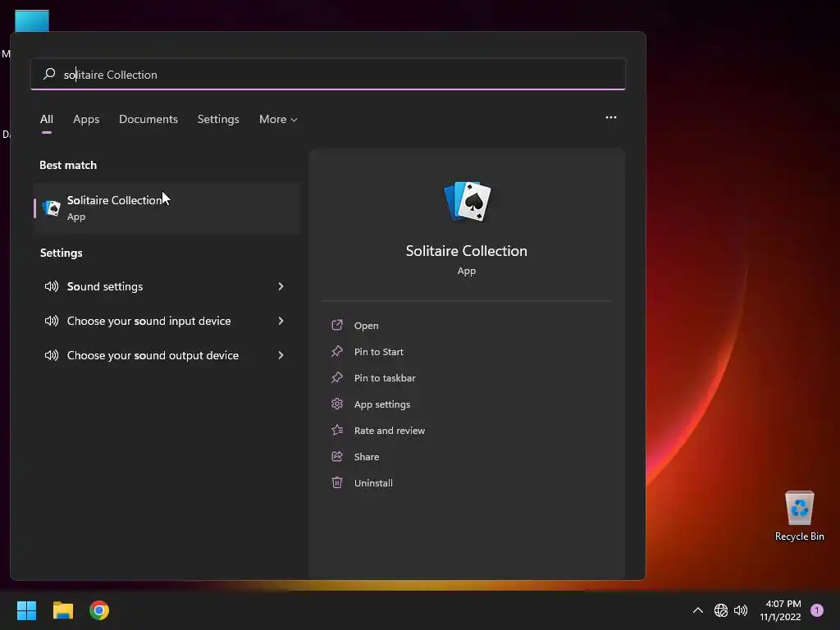This screenshot has height=630, width=840.
Task: Click the Sound settings speaker icon
Action: (x=52, y=286)
